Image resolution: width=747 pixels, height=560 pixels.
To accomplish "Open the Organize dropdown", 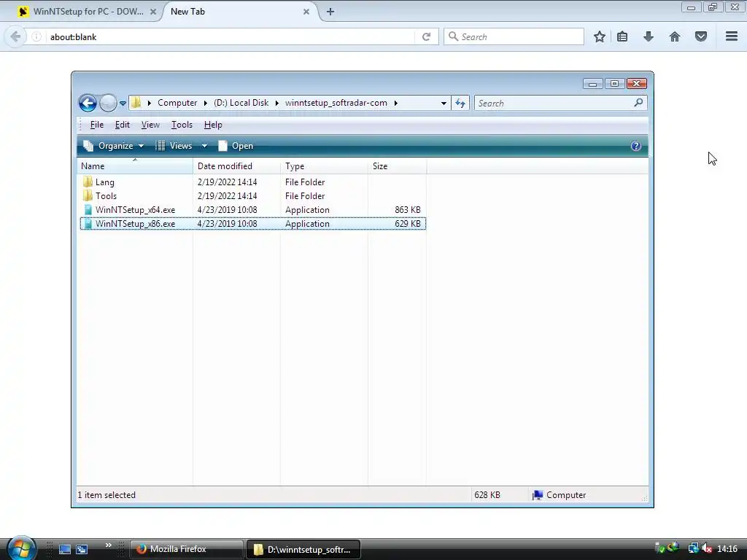I will point(113,146).
